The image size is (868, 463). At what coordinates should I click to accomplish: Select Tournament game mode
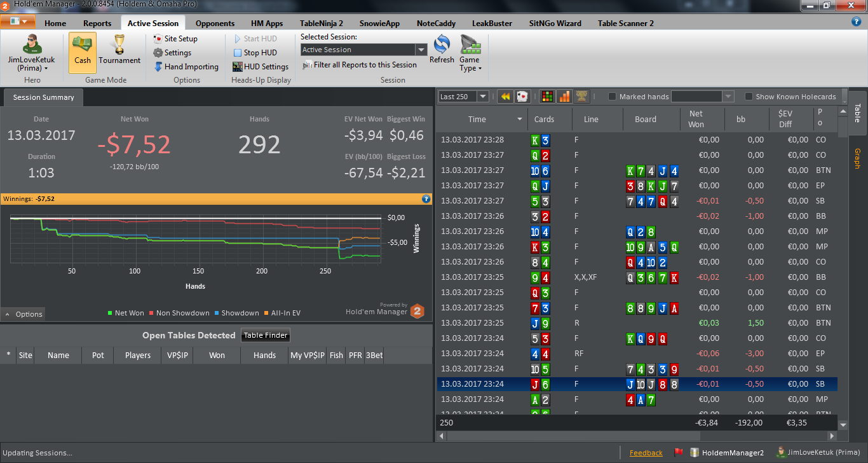tap(119, 51)
